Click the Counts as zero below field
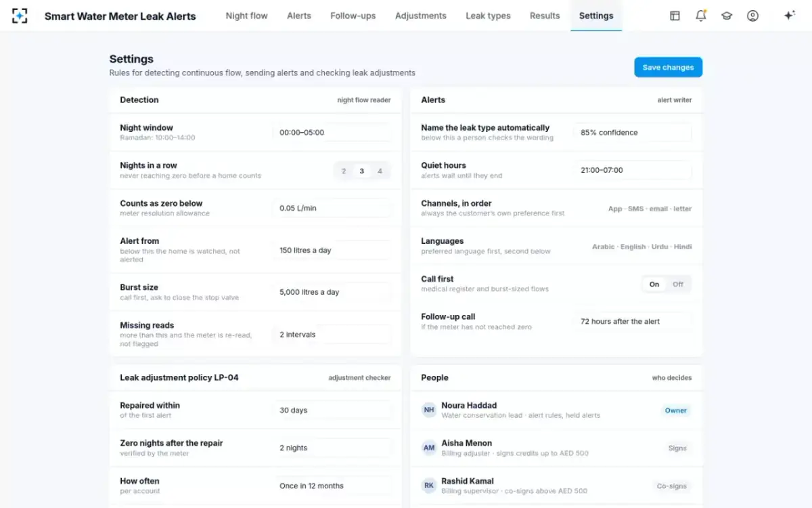Image resolution: width=812 pixels, height=508 pixels. [x=332, y=209]
